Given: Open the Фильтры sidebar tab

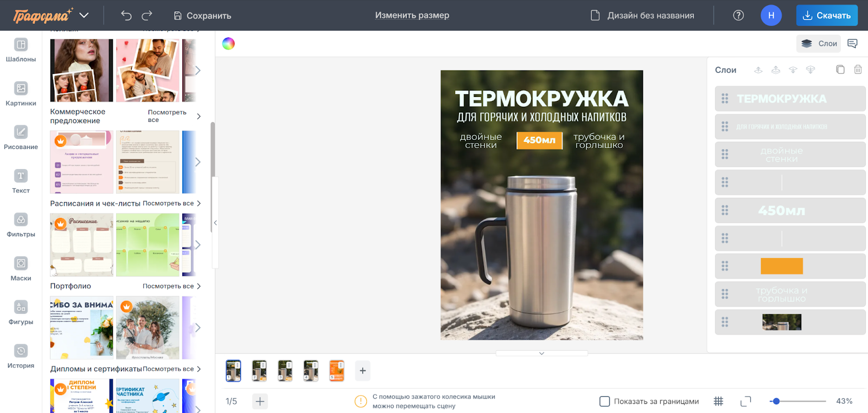Looking at the screenshot, I should [x=21, y=224].
